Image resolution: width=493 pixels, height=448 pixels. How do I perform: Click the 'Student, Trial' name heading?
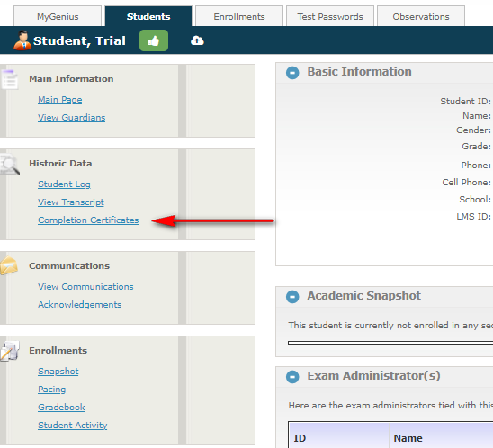79,40
